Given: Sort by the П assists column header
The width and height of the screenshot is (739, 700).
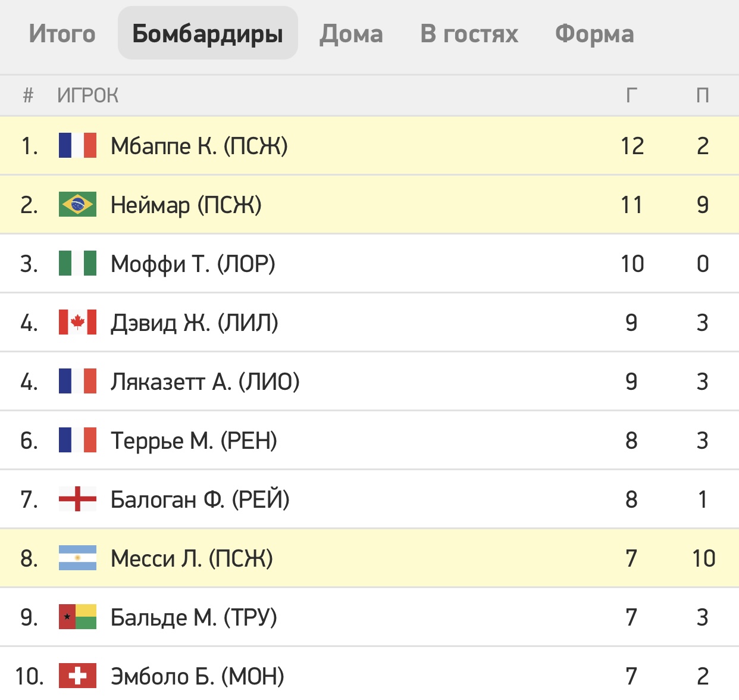Looking at the screenshot, I should pyautogui.click(x=703, y=95).
